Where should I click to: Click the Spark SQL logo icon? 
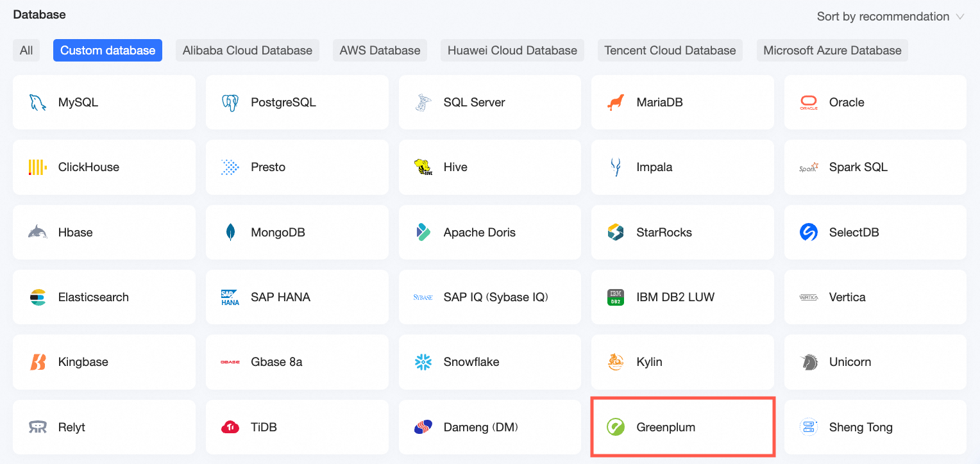(x=809, y=167)
